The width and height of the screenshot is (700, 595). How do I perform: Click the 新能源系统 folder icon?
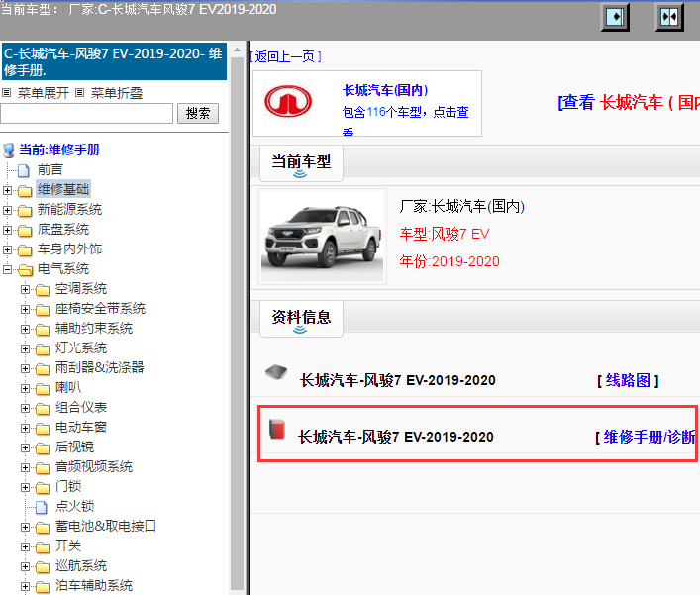tap(25, 210)
